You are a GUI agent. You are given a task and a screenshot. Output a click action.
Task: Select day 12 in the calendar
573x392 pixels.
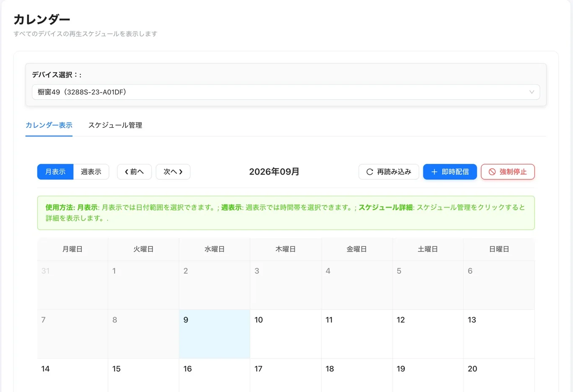[428, 334]
